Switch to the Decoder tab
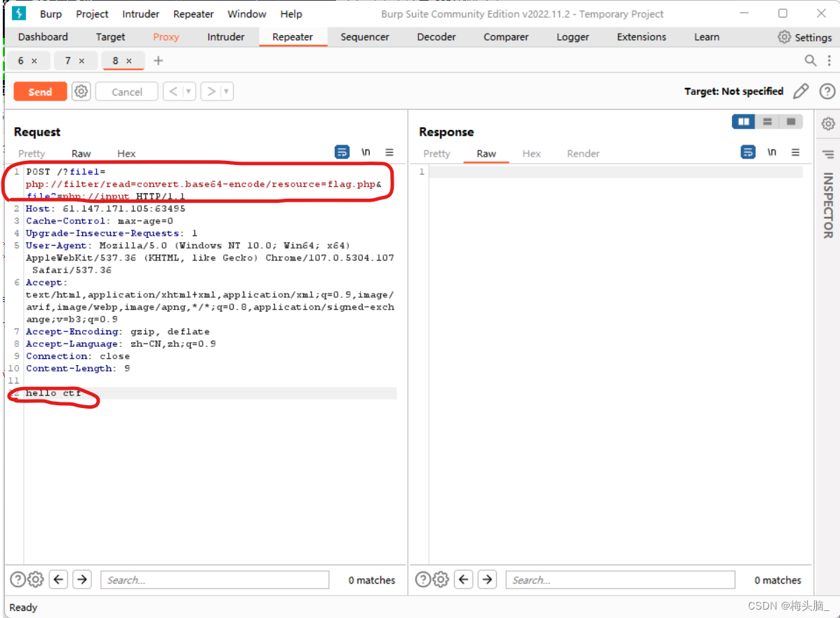 pyautogui.click(x=436, y=37)
